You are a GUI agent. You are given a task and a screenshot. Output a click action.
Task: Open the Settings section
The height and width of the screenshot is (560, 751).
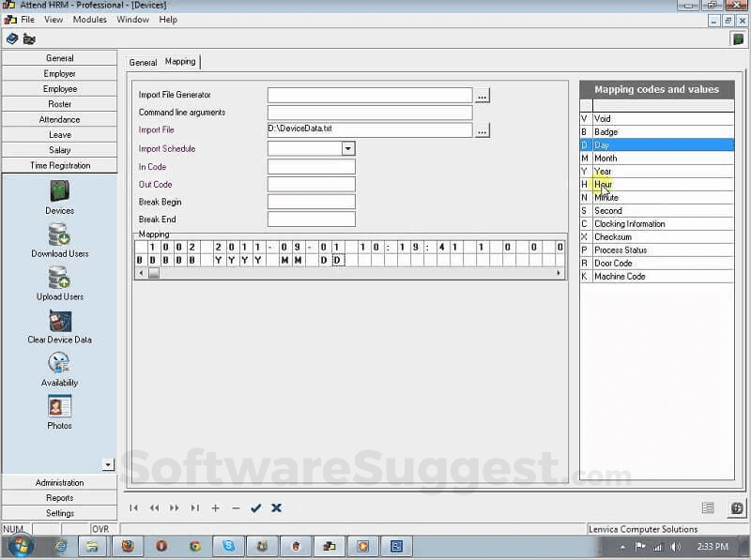[59, 513]
